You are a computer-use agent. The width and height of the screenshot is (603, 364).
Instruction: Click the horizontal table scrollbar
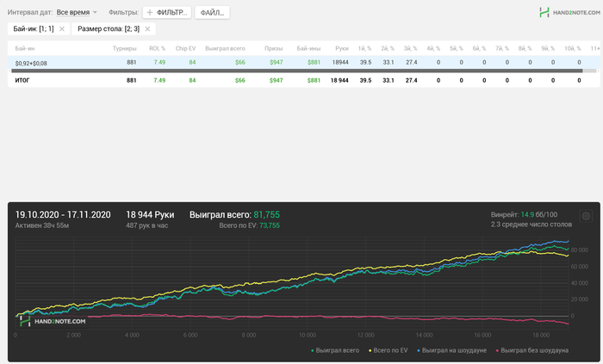pos(297,71)
